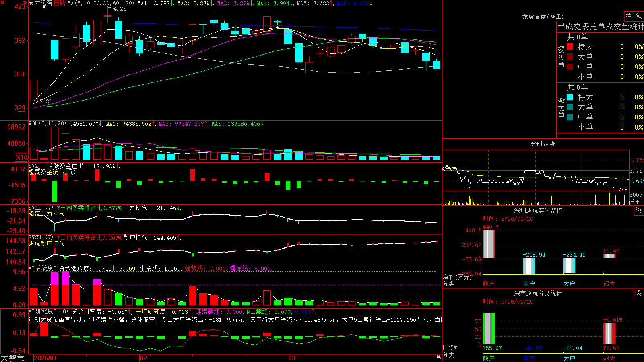Click the 已成交委托单成交量统计 header
Screen dimensions: 644x362
[601, 27]
